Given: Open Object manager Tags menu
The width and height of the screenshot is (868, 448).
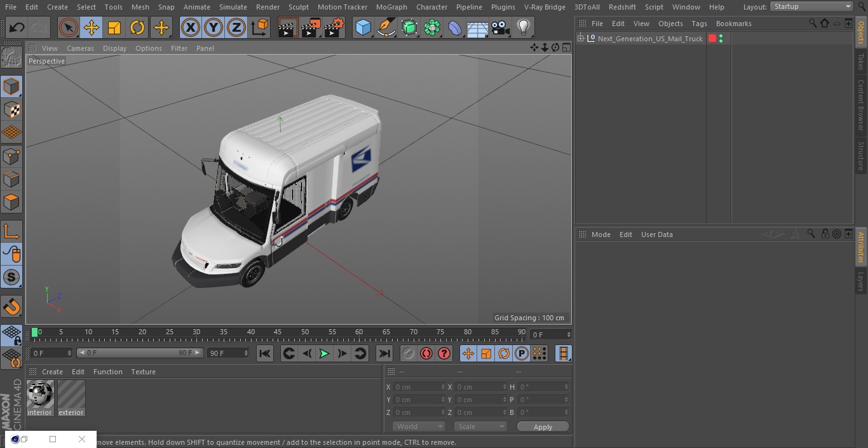Looking at the screenshot, I should [x=699, y=24].
